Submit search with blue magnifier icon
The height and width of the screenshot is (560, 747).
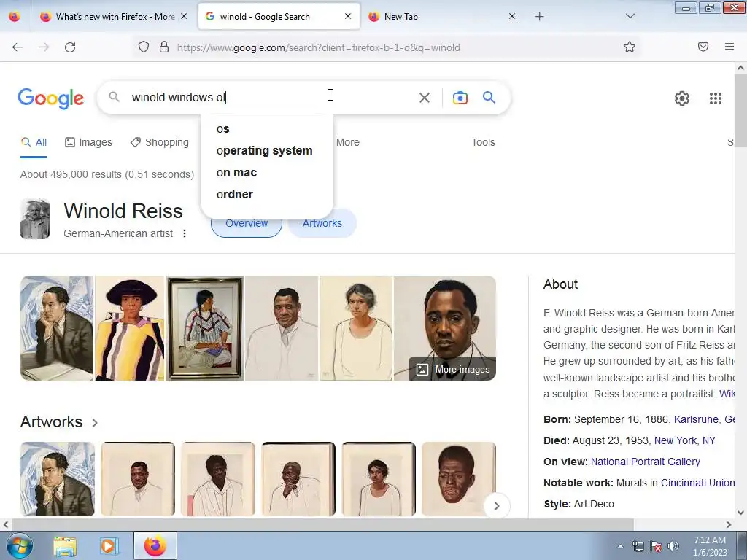click(489, 98)
